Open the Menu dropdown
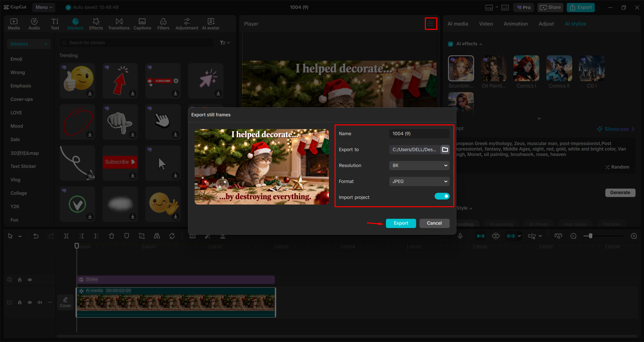644x342 pixels. point(44,7)
